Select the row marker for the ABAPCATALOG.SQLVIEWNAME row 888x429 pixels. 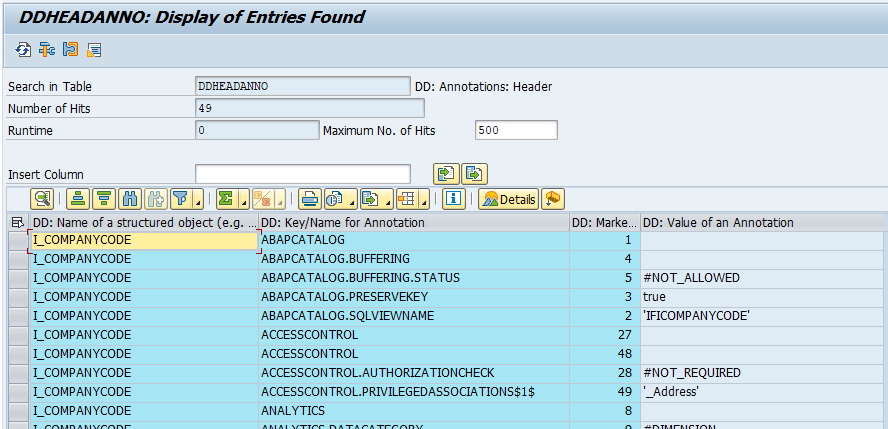coord(18,316)
